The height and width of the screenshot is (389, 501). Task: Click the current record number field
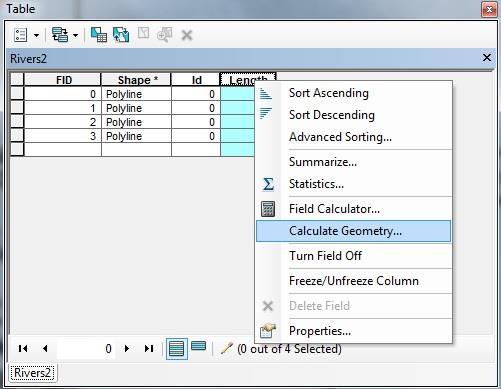(x=86, y=349)
